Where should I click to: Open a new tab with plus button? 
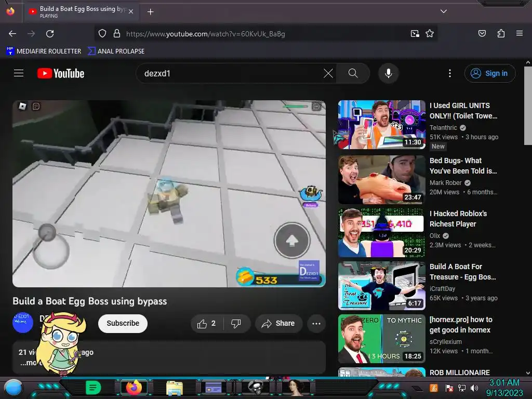click(x=150, y=12)
